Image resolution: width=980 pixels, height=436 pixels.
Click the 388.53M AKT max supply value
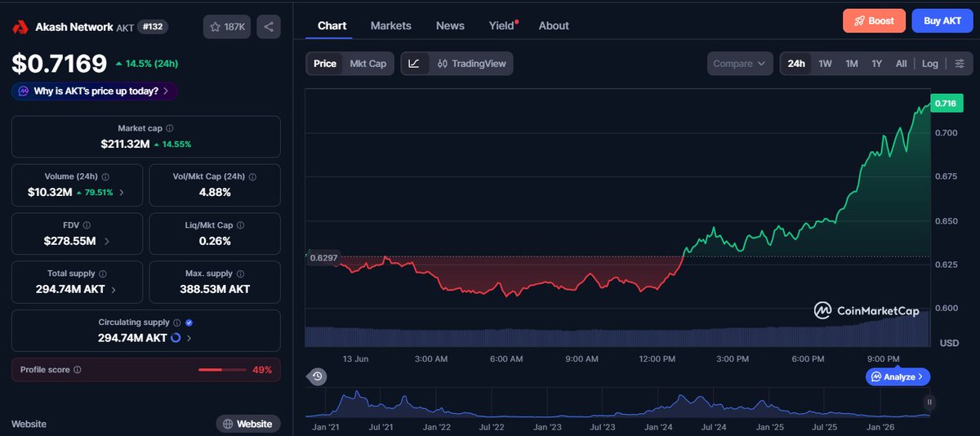(x=215, y=289)
